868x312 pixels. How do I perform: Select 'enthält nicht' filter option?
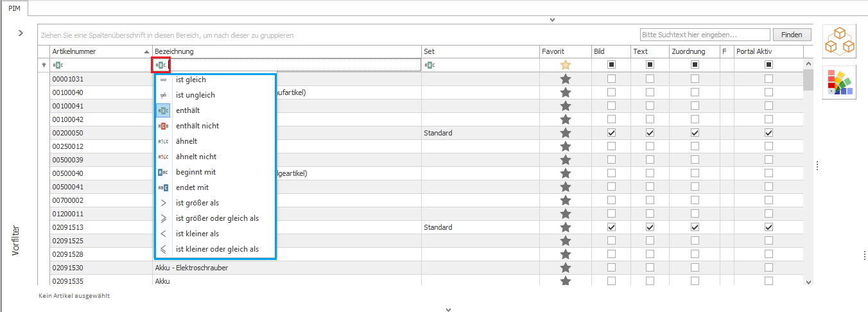(196, 126)
